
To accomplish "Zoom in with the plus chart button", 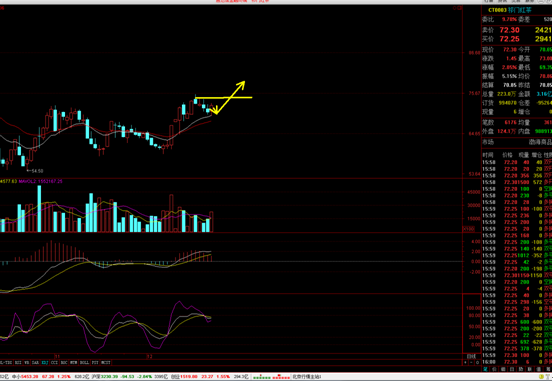I will [x=466, y=362].
